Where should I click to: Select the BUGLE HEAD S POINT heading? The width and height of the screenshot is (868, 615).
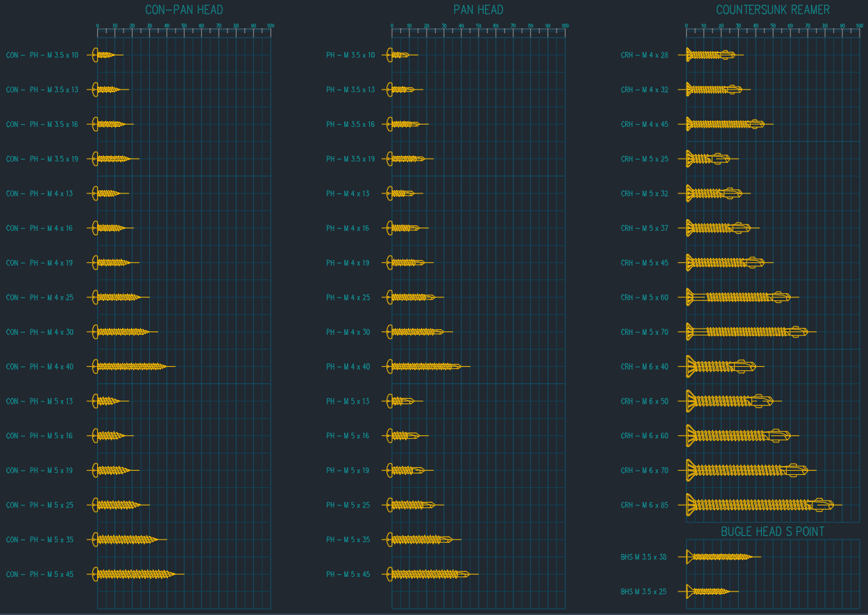pos(772,532)
